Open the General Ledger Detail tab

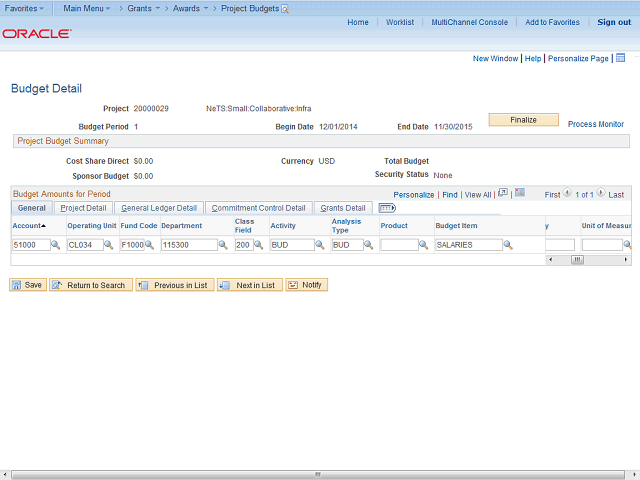tap(159, 208)
